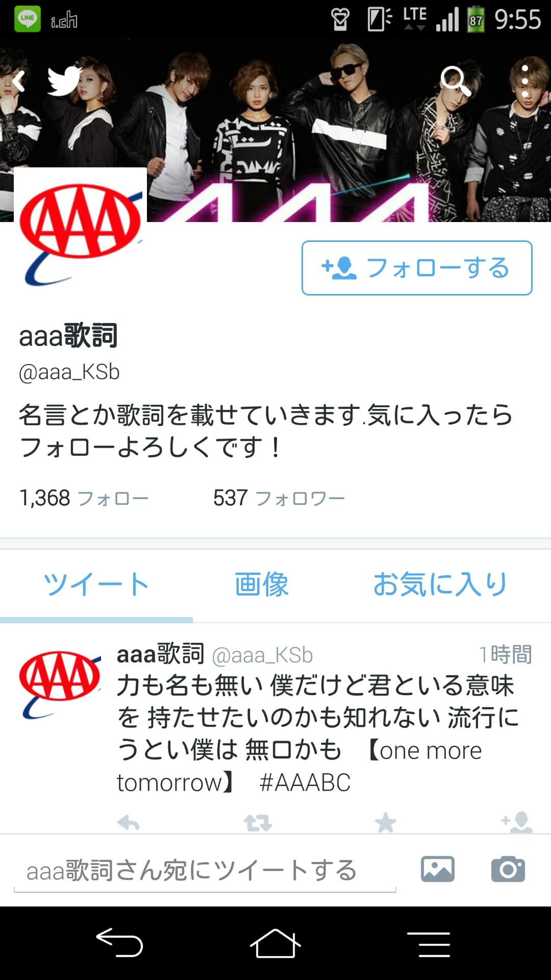Open the three-dot overflow menu

[525, 81]
